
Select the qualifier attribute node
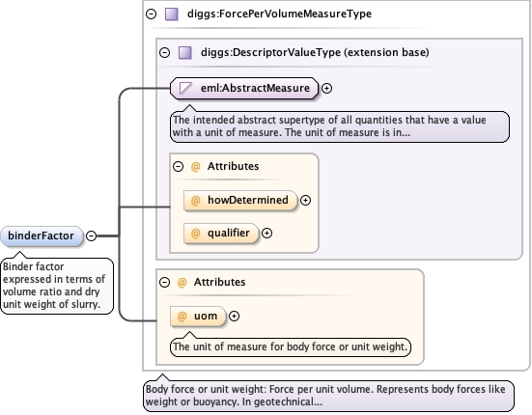221,234
